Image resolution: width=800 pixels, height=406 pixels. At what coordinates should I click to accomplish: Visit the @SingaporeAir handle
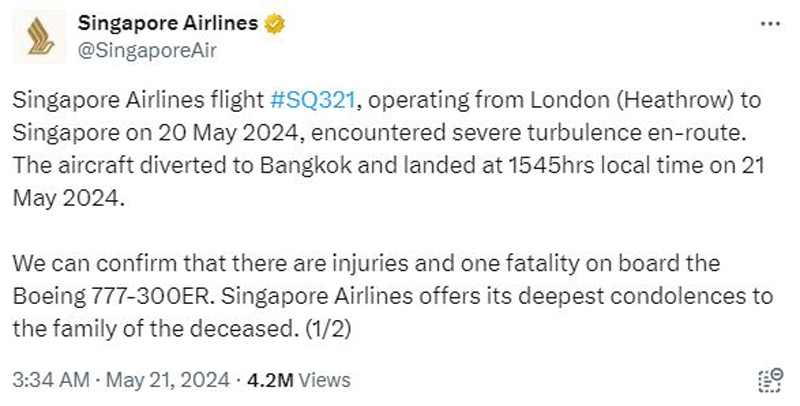tap(147, 50)
